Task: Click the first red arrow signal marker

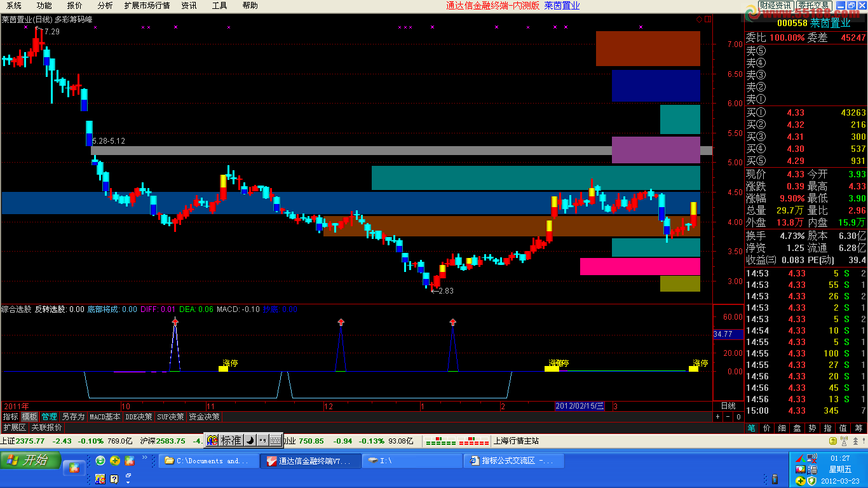Action: 175,322
